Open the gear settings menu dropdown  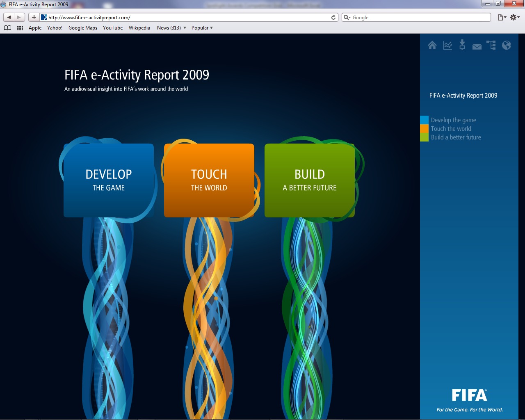[515, 17]
